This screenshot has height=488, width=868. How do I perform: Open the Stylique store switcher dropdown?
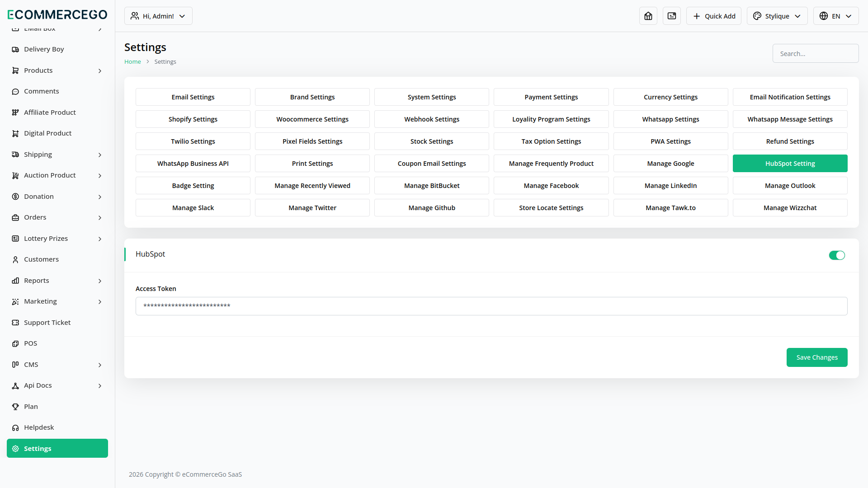pos(777,16)
